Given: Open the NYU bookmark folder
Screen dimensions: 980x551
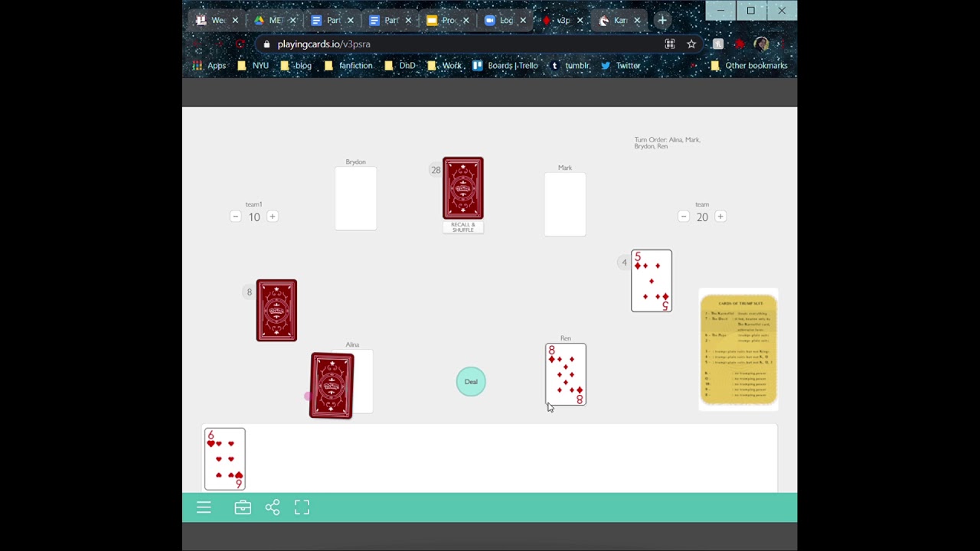Looking at the screenshot, I should point(253,66).
